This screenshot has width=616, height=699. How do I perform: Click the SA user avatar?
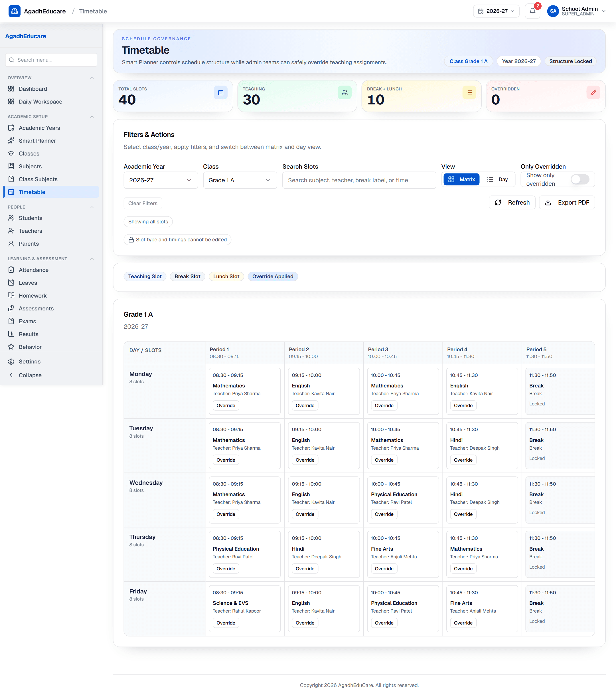[x=553, y=11]
